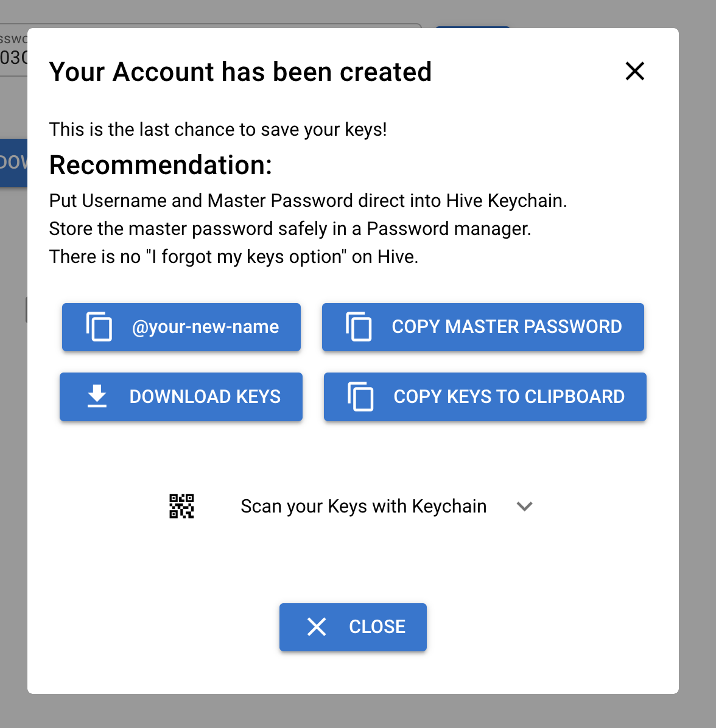
Task: Select COPY KEYS TO CLIPBOARD text
Action: point(509,396)
